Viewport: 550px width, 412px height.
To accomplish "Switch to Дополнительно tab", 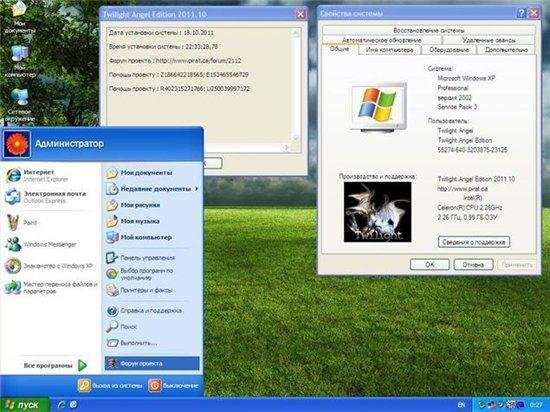I will click(506, 50).
